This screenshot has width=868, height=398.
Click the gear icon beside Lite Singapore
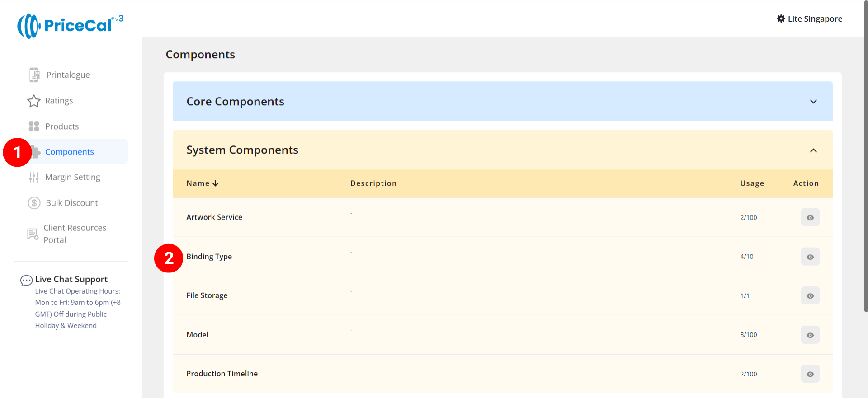(781, 19)
